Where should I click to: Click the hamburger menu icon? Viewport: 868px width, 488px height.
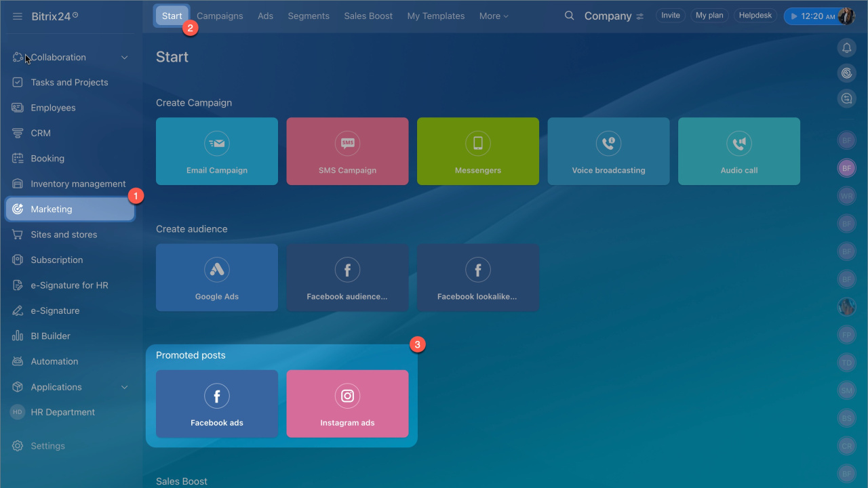pos(18,16)
